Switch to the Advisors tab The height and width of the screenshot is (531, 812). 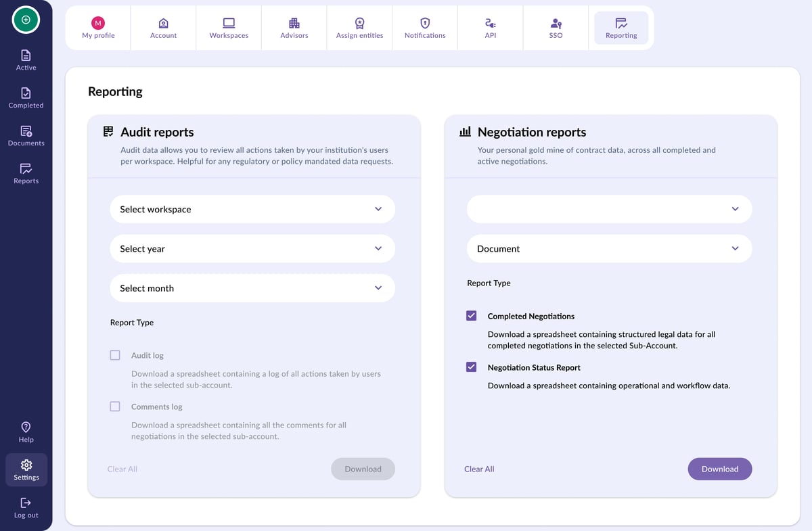(294, 28)
